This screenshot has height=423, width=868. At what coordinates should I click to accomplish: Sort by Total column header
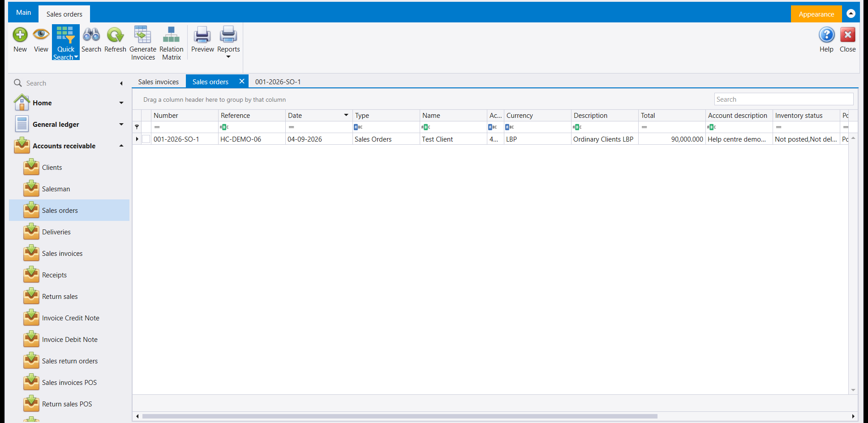coord(672,116)
